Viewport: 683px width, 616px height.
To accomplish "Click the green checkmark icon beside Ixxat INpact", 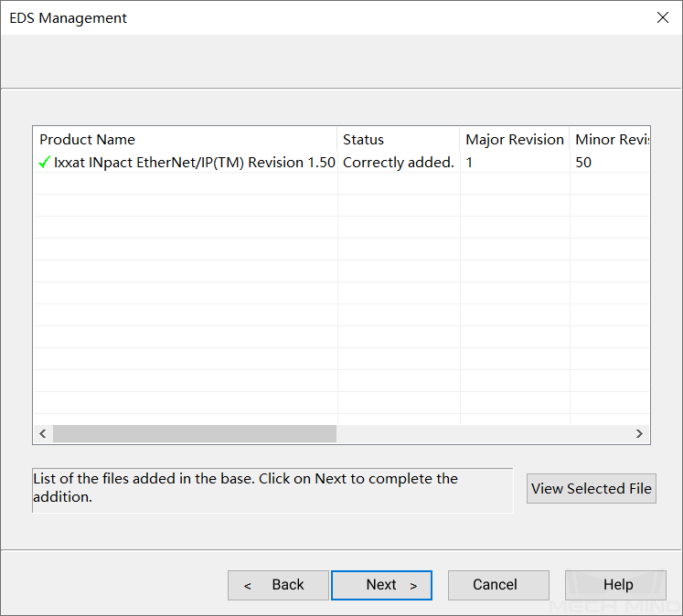I will tap(44, 163).
